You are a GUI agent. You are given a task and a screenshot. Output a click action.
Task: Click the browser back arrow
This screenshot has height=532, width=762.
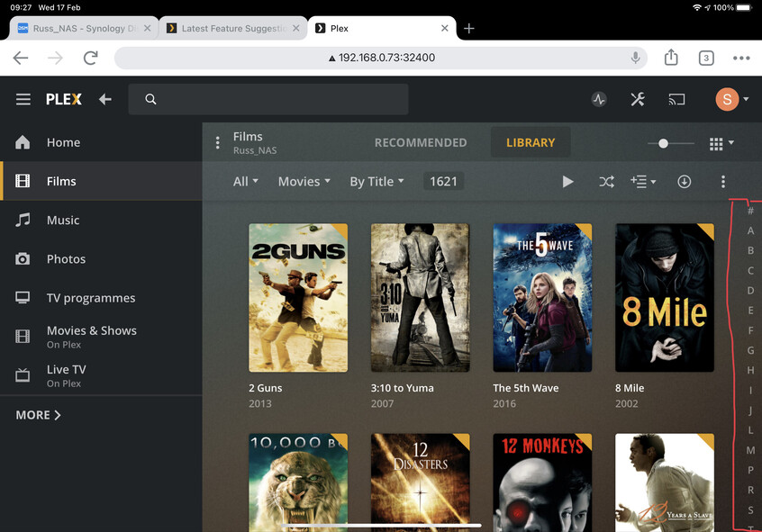pos(21,58)
